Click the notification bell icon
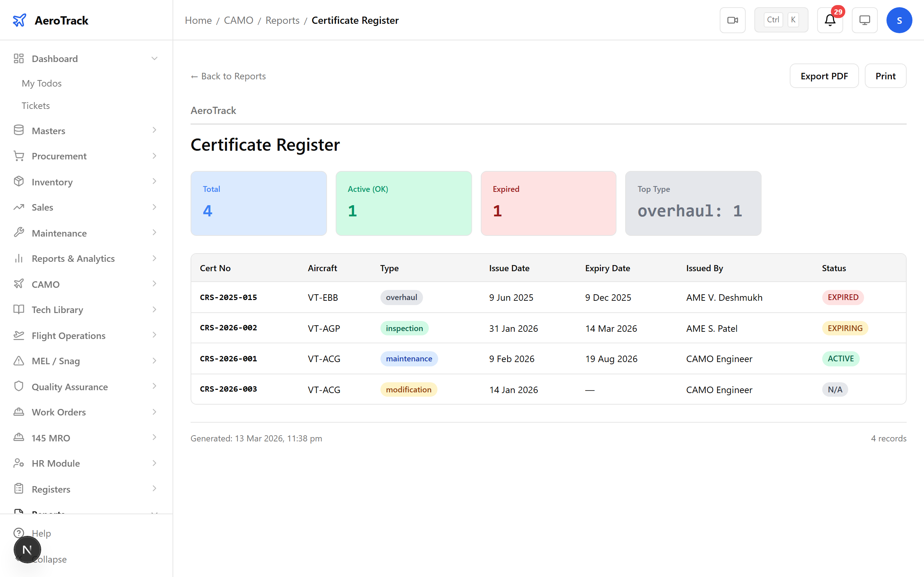924x577 pixels. (x=830, y=20)
